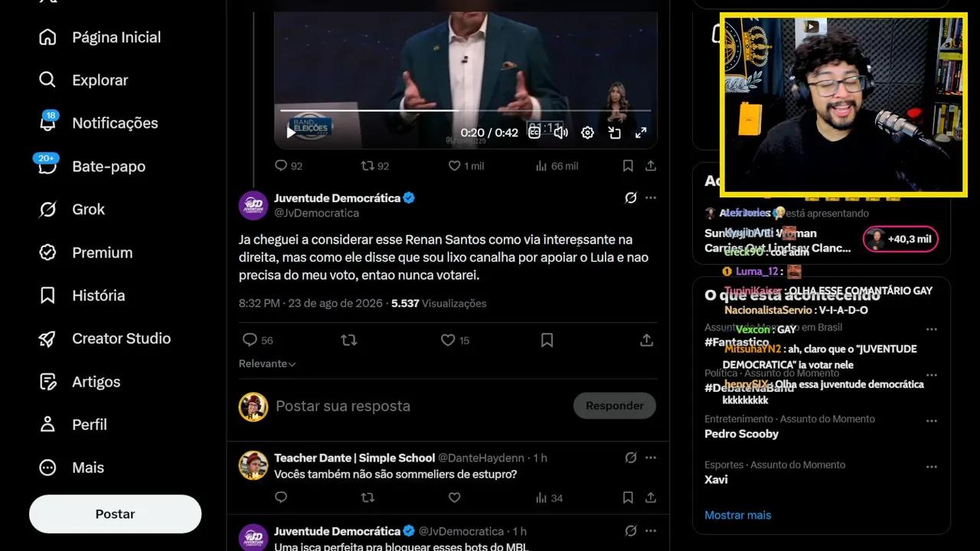This screenshot has height=551, width=980.
Task: Open options for #DebateNaBand trend
Action: click(932, 376)
